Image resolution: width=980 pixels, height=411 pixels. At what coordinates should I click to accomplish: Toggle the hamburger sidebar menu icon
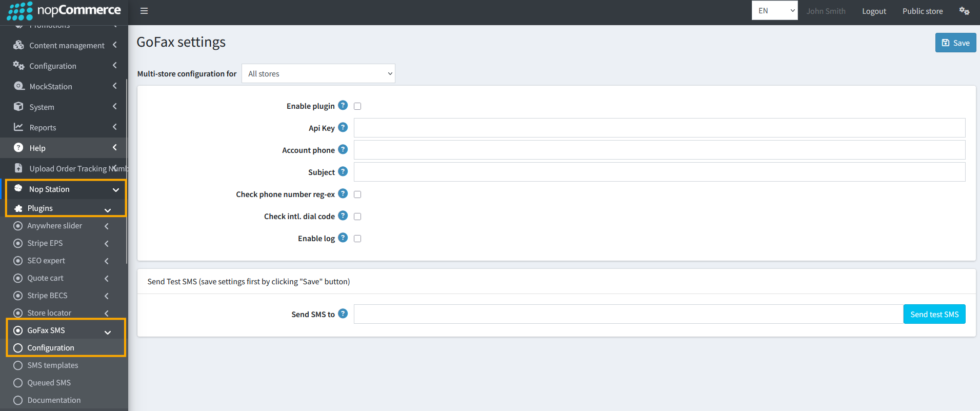[144, 11]
